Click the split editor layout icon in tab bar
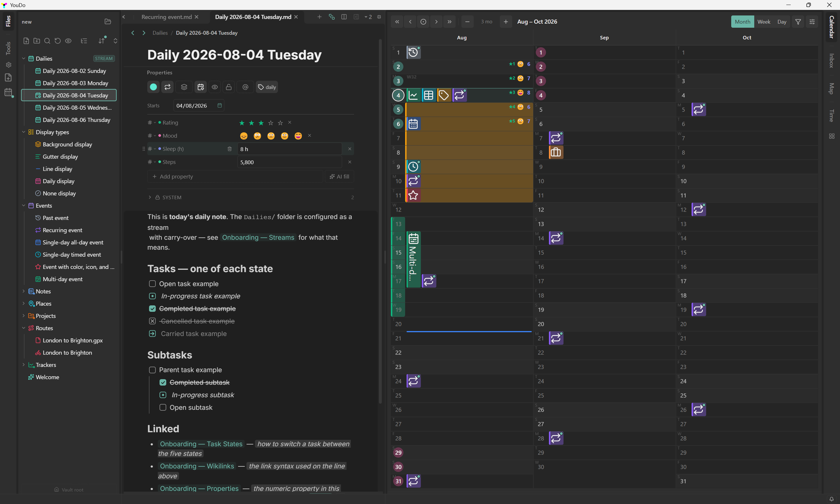 tap(344, 17)
